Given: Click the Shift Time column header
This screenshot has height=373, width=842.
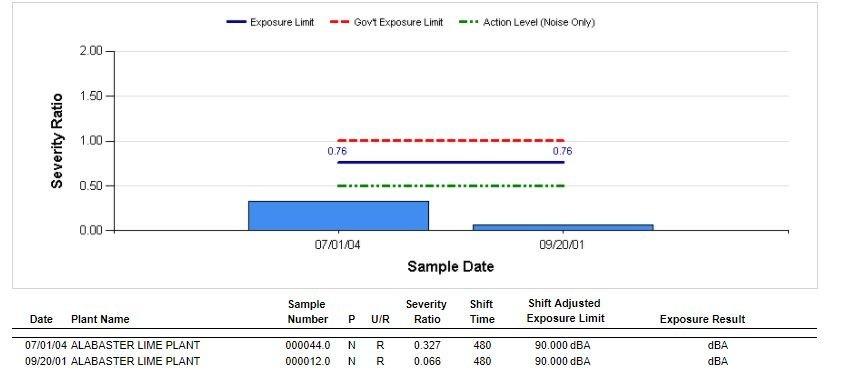Looking at the screenshot, I should (482, 312).
